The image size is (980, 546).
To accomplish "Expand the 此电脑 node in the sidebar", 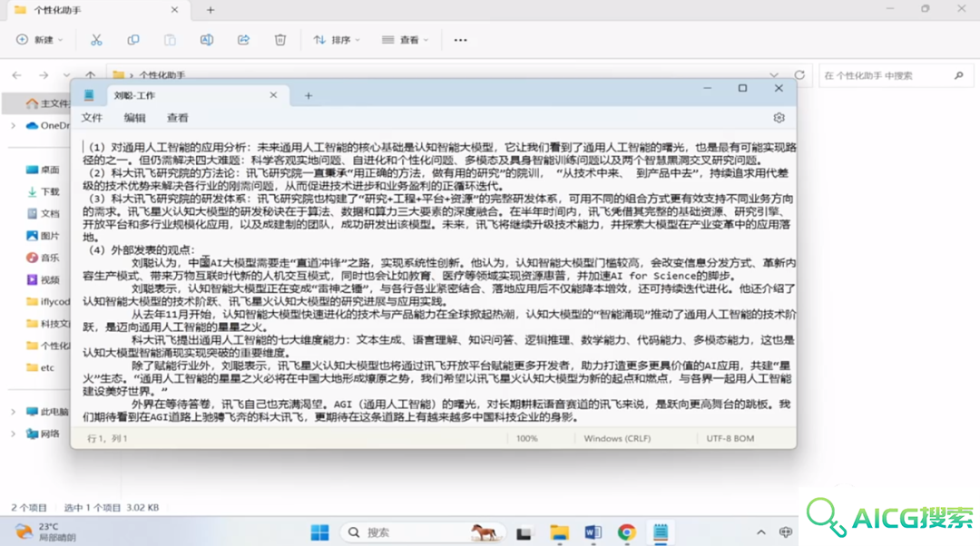I will (13, 412).
